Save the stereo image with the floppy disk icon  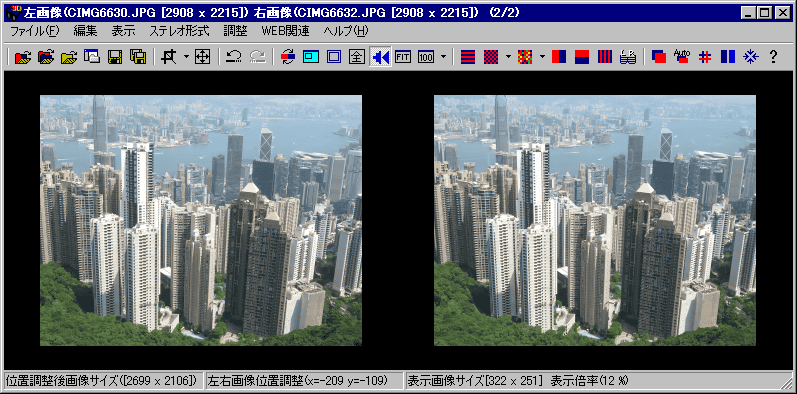point(115,57)
